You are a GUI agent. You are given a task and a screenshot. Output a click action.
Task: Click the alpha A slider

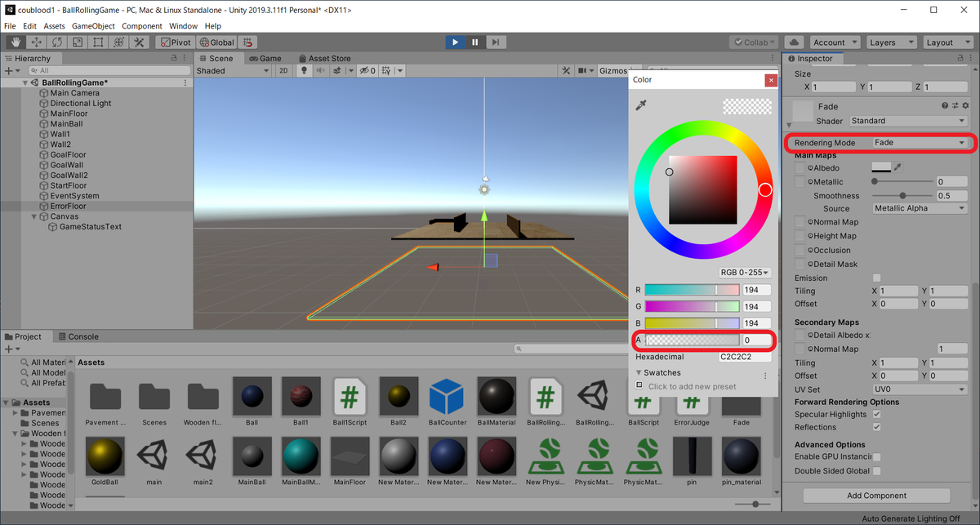click(692, 340)
